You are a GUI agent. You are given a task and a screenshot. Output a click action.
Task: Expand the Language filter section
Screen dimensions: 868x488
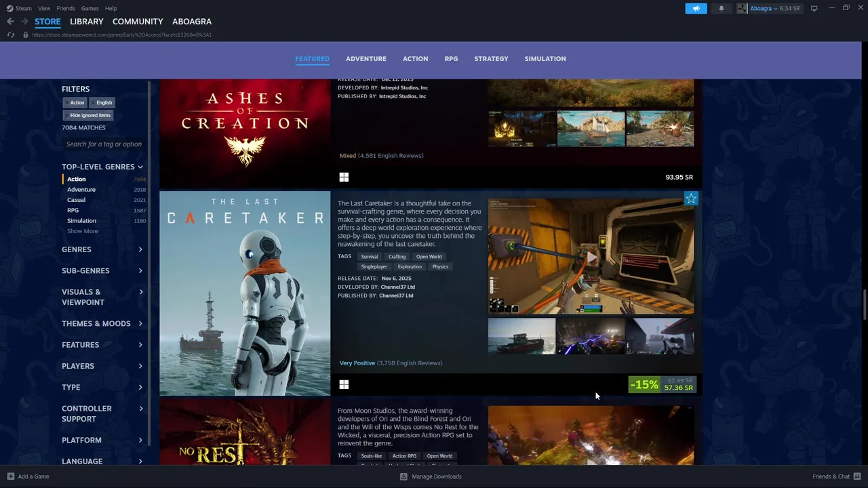point(102,461)
